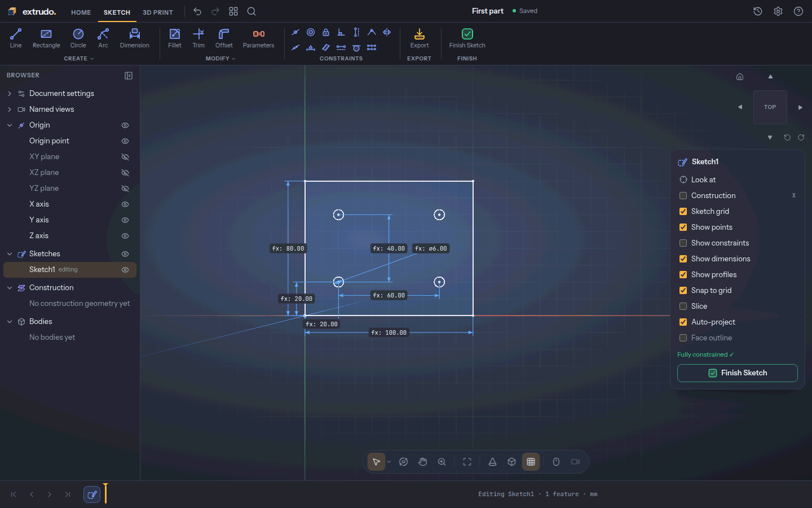Uncheck Show dimensions checkbox
This screenshot has height=508, width=812.
(683, 259)
